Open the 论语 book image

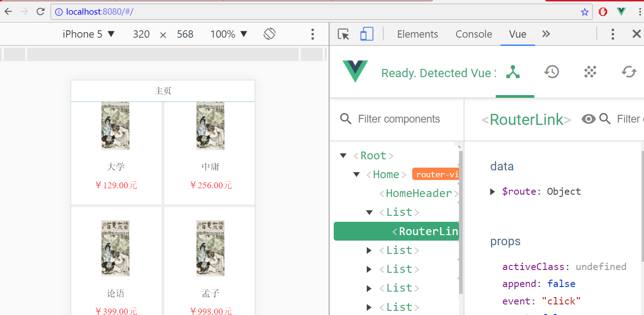(115, 248)
